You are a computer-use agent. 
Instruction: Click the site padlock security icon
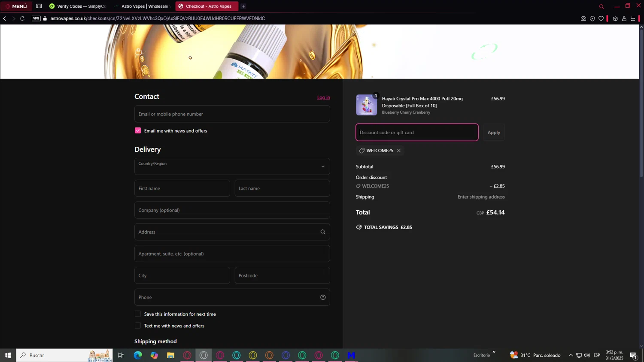click(45, 18)
